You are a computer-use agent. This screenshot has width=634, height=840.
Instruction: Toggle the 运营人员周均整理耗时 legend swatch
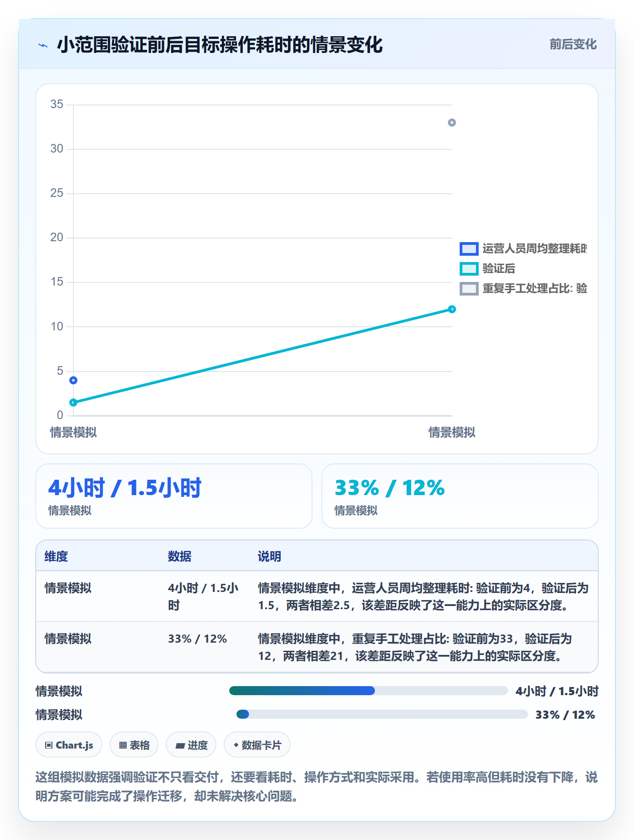click(x=469, y=248)
